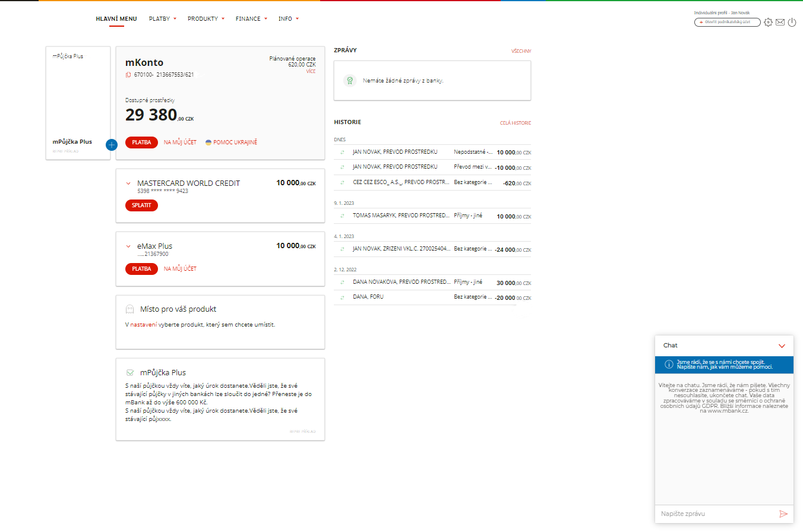Click the chat message input field
This screenshot has height=532, width=803.
tap(716, 514)
